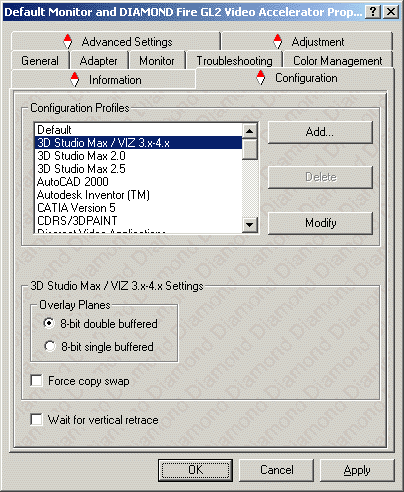Open the Adapter tab
The height and width of the screenshot is (492, 404).
(99, 61)
